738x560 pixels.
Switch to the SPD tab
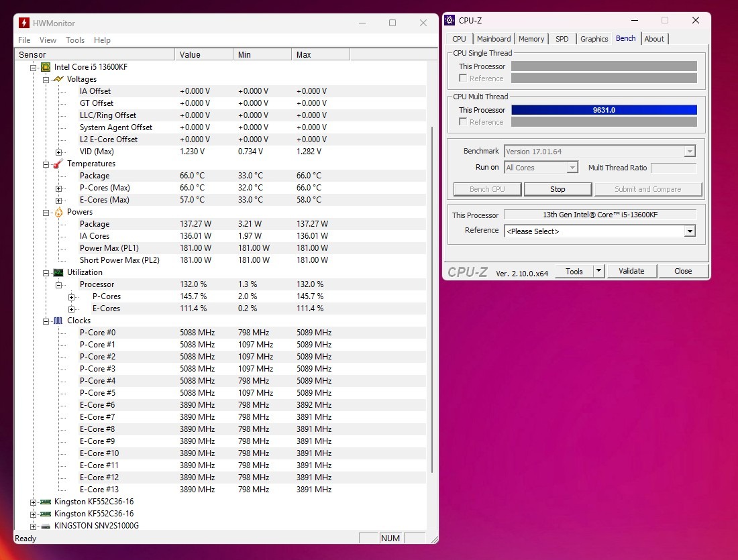(562, 39)
